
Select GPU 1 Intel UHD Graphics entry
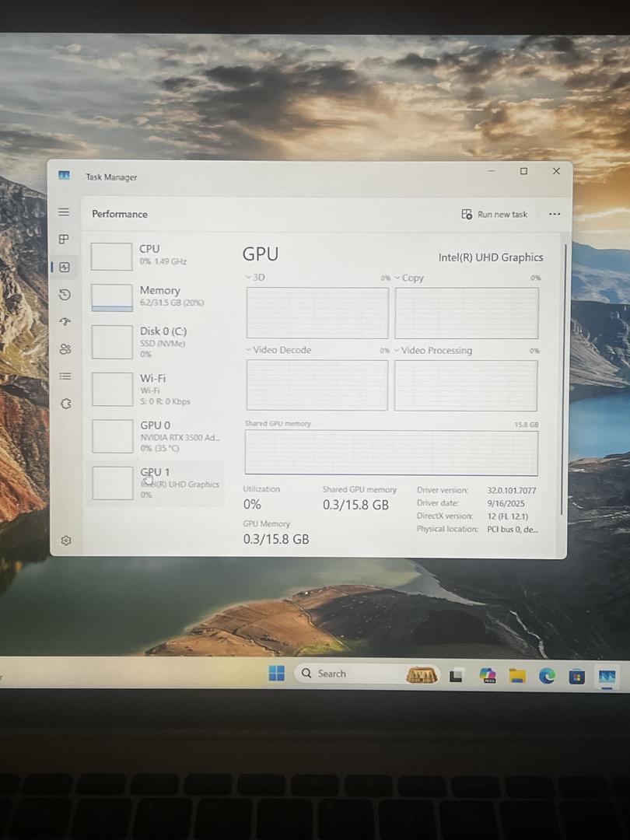[x=156, y=483]
